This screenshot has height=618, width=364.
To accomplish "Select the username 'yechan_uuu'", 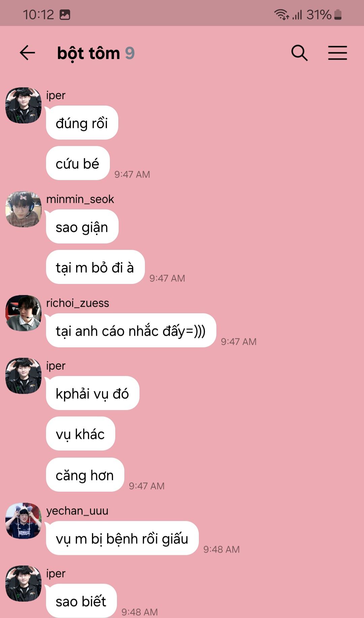I will pos(77,511).
